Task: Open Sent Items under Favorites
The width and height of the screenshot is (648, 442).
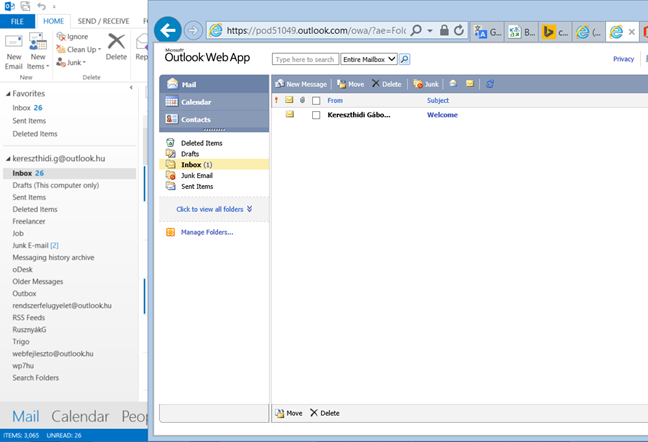Action: pyautogui.click(x=29, y=121)
